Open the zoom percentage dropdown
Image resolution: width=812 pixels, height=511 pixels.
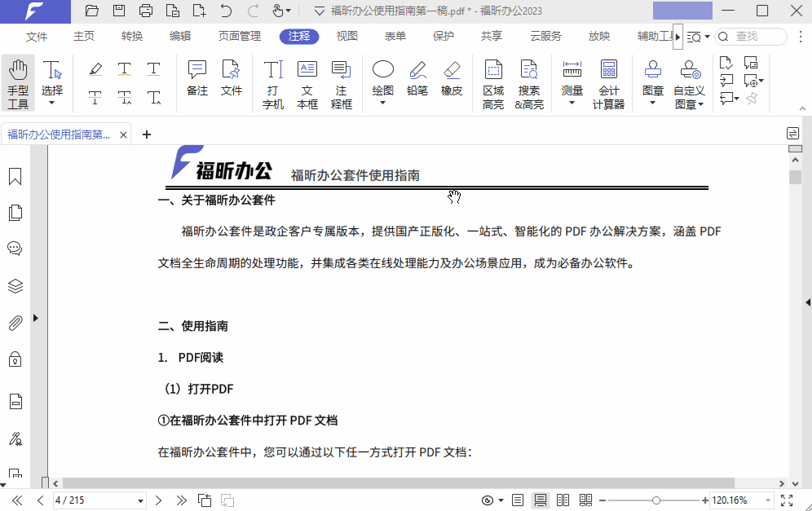click(x=769, y=500)
